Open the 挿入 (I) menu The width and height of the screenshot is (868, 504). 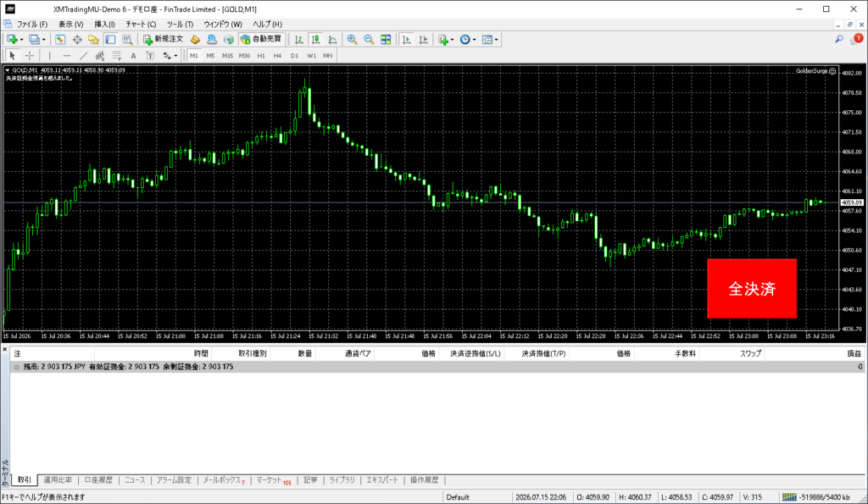(104, 25)
